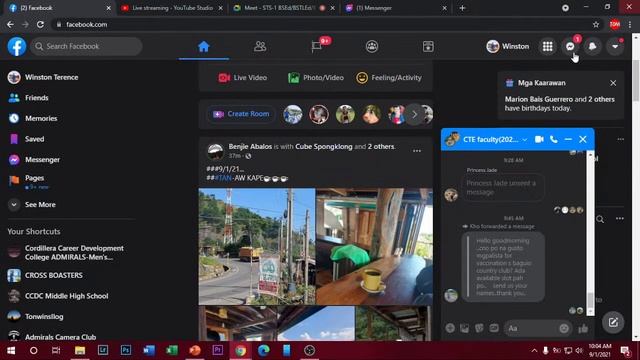The width and height of the screenshot is (640, 360).
Task: Go to the Home feed tab
Action: click(x=204, y=47)
